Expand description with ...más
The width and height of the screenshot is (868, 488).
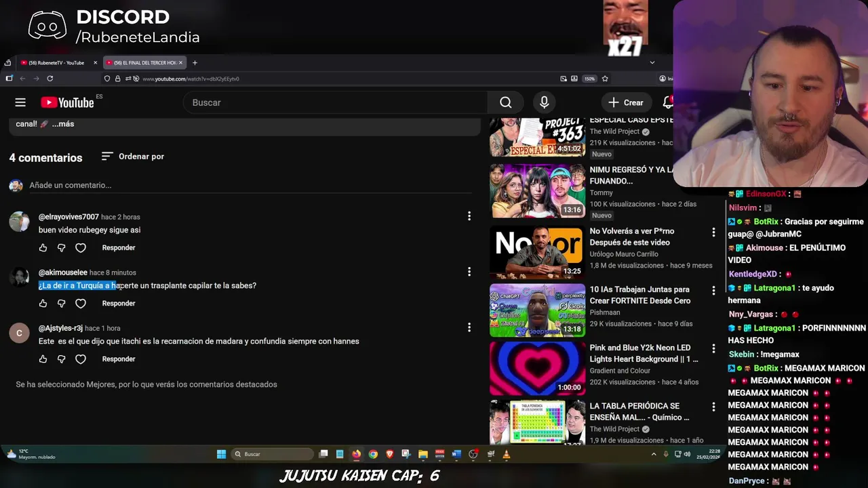(x=63, y=124)
